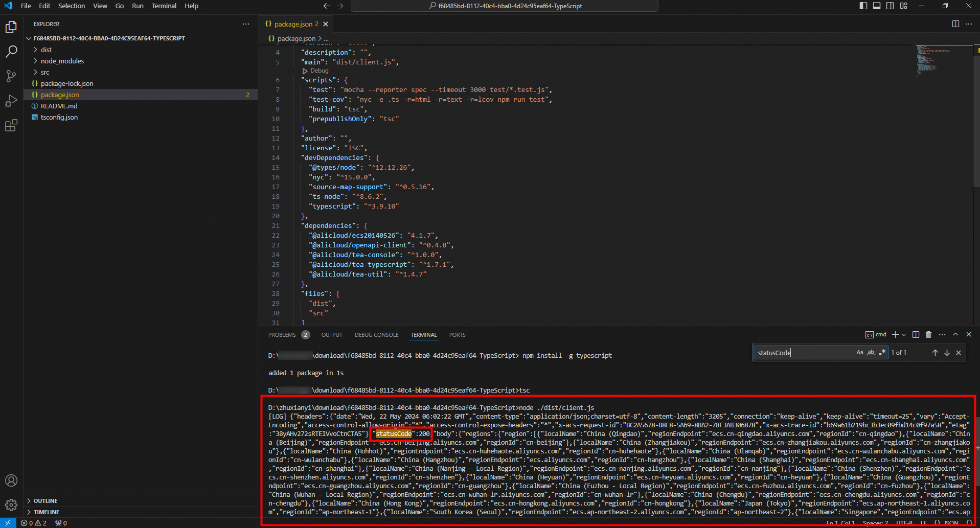Open the Edit menu

44,6
